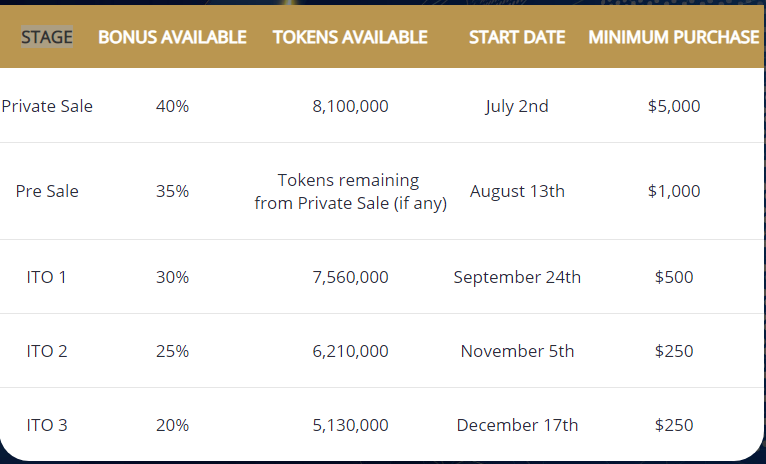
Task: Select the Pre Sale stage cell
Action: [x=47, y=191]
